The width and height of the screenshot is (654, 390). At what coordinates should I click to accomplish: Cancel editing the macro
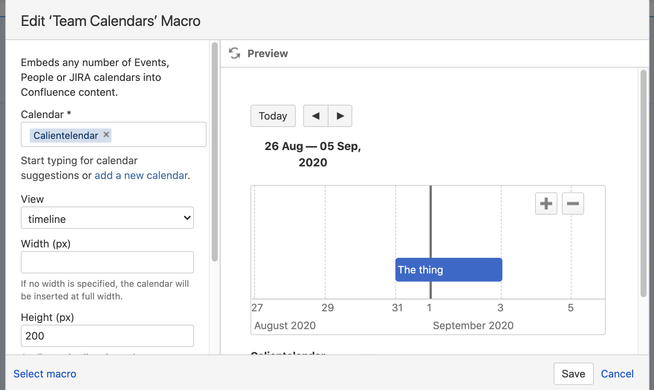point(617,374)
